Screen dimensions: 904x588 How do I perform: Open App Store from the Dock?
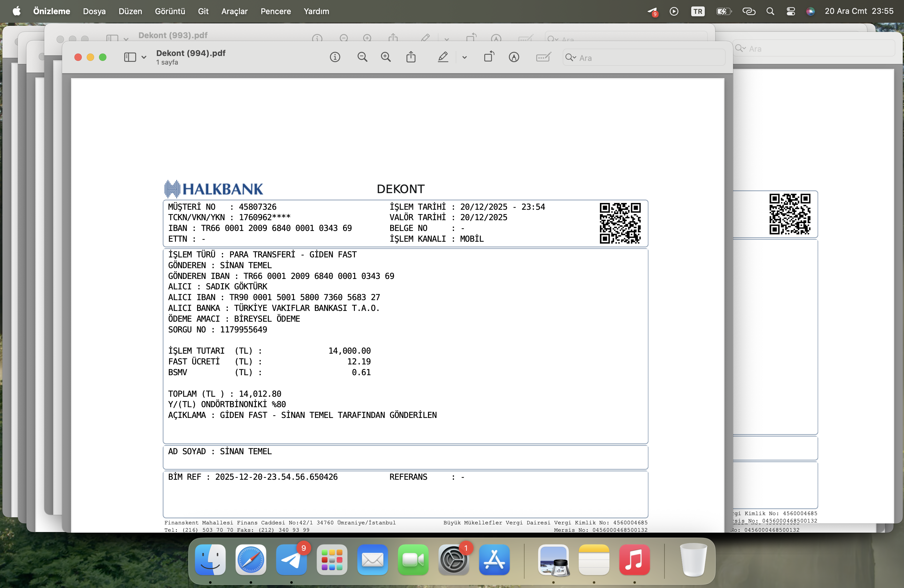pos(494,559)
